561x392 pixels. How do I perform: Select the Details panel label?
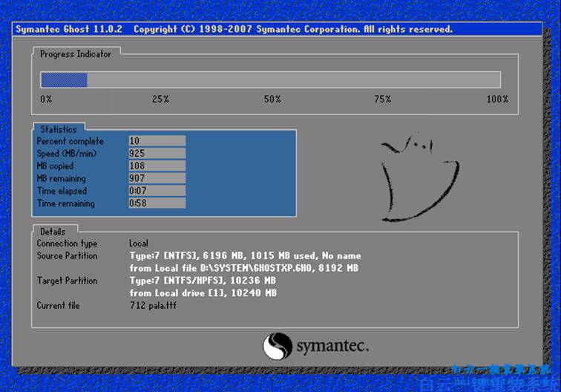(x=53, y=232)
